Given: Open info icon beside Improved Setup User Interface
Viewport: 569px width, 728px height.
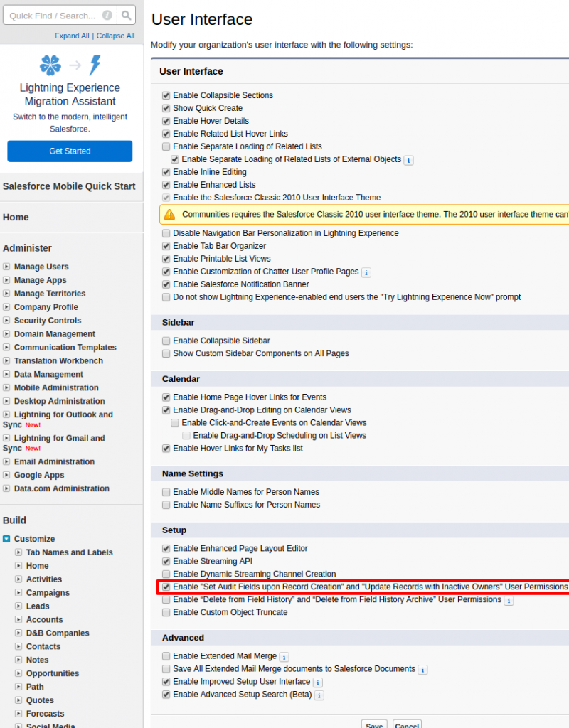Looking at the screenshot, I should click(317, 682).
